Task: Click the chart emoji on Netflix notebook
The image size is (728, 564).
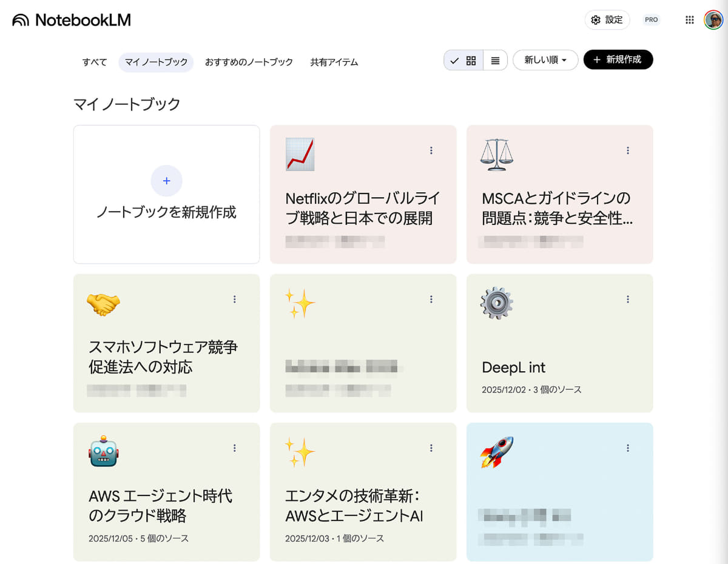Action: [x=300, y=154]
